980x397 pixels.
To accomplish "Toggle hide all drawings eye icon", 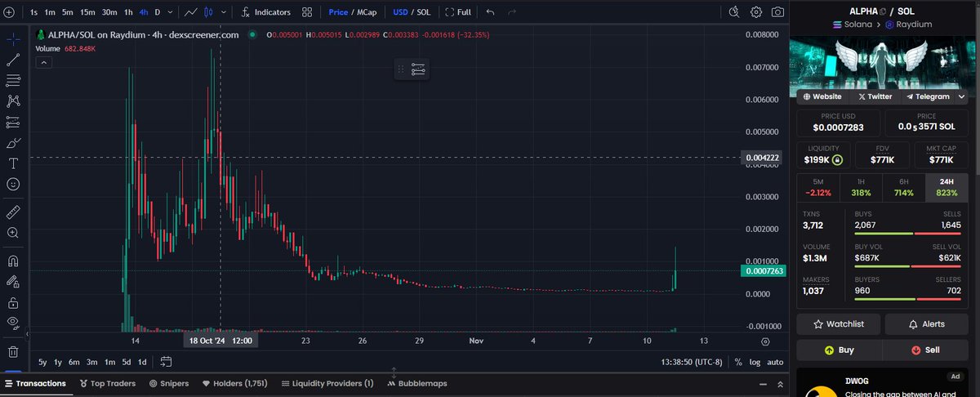I will [13, 323].
